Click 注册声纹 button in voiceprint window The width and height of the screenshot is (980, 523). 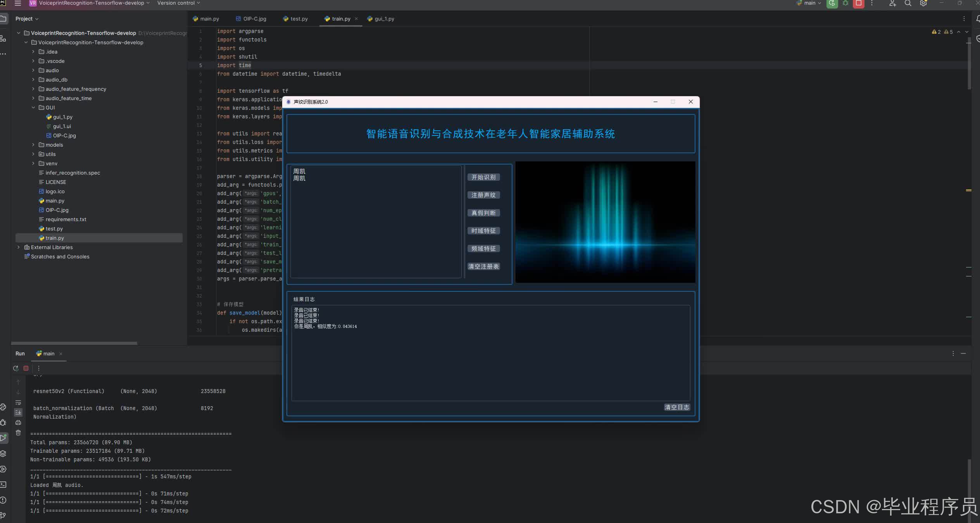click(x=483, y=195)
